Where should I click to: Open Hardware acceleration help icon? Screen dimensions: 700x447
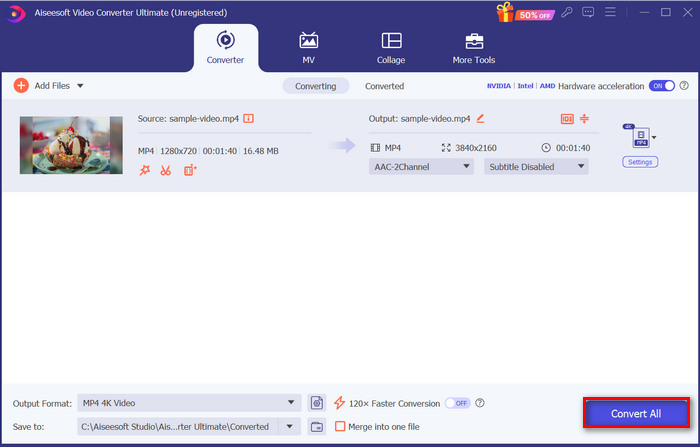(x=684, y=86)
